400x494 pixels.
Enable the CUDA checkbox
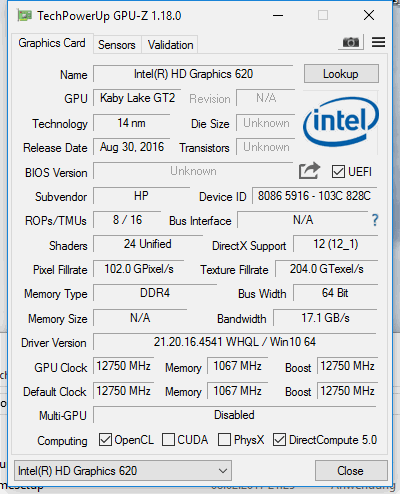point(168,440)
